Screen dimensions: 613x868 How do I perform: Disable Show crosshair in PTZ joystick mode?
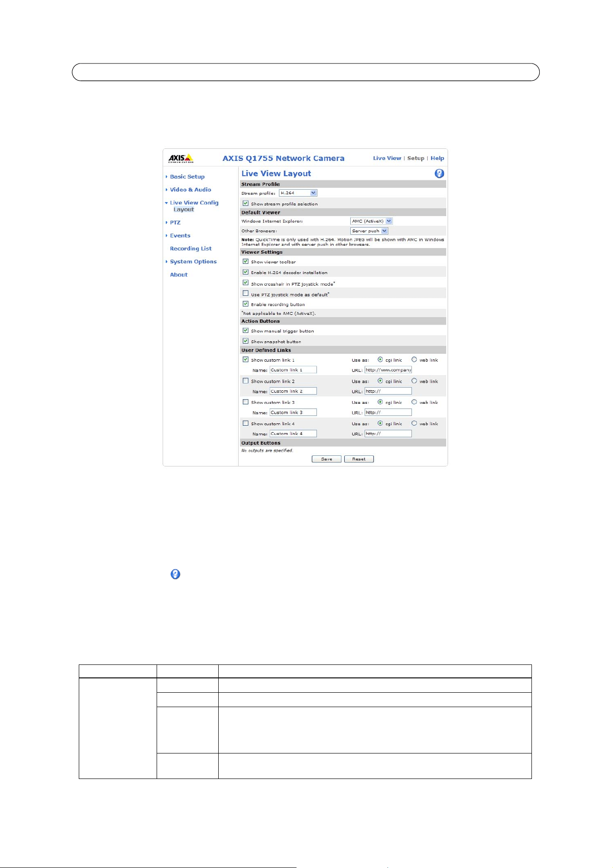[246, 283]
